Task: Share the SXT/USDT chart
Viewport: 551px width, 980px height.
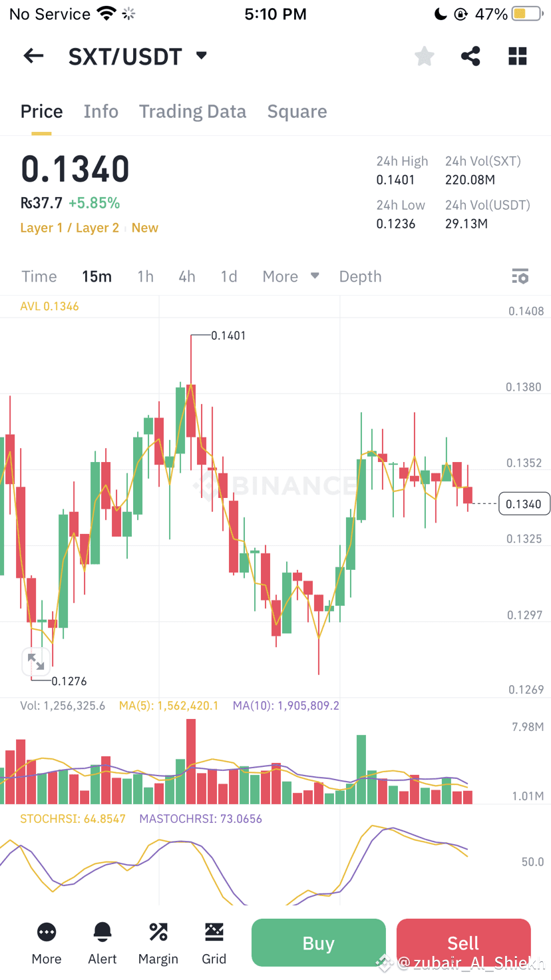Action: click(470, 55)
